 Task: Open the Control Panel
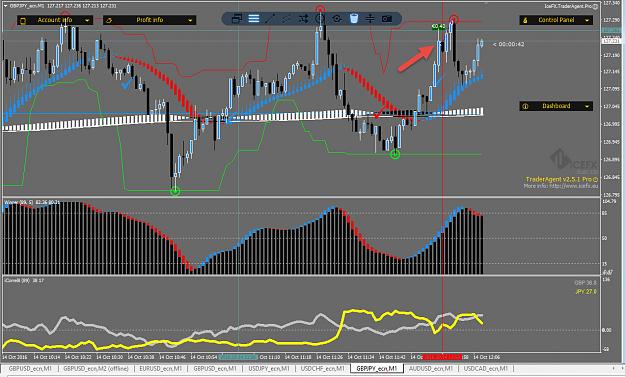pyautogui.click(x=556, y=20)
